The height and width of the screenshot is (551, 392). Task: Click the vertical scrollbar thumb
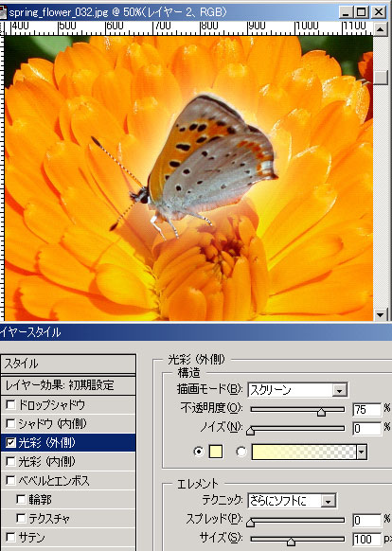click(x=380, y=78)
